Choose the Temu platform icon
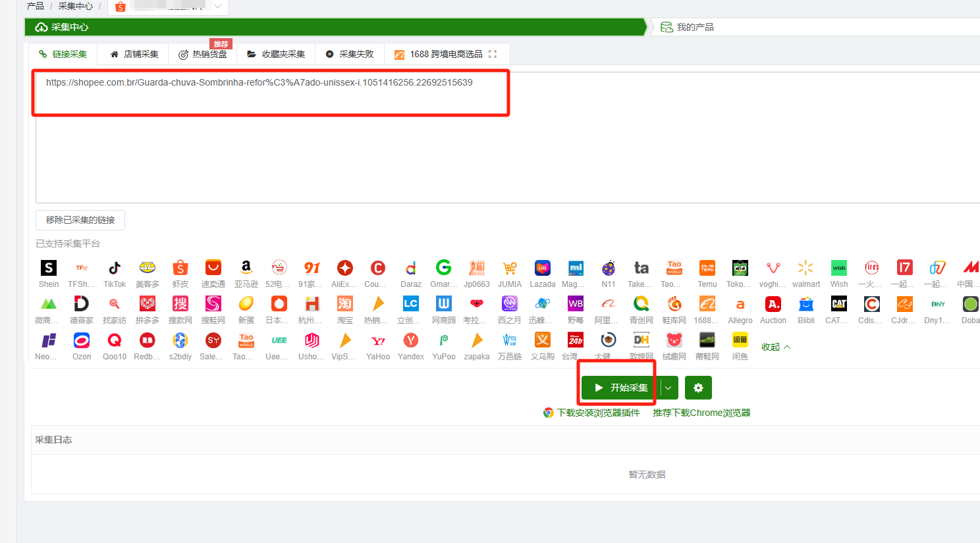The height and width of the screenshot is (543, 980). [707, 269]
